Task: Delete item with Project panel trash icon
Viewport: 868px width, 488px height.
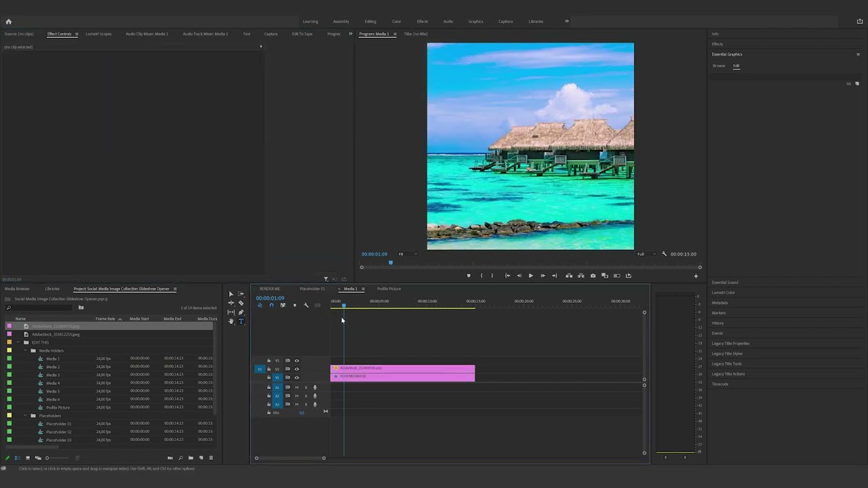Action: pyautogui.click(x=211, y=458)
